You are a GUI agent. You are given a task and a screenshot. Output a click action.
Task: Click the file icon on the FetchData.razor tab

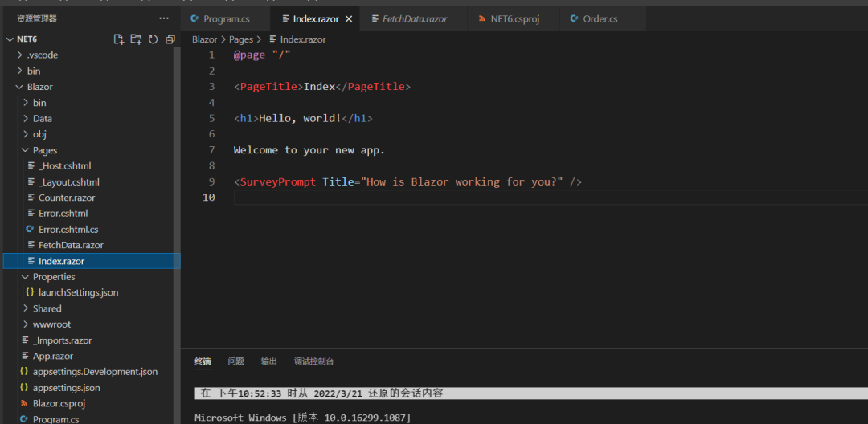coord(375,18)
